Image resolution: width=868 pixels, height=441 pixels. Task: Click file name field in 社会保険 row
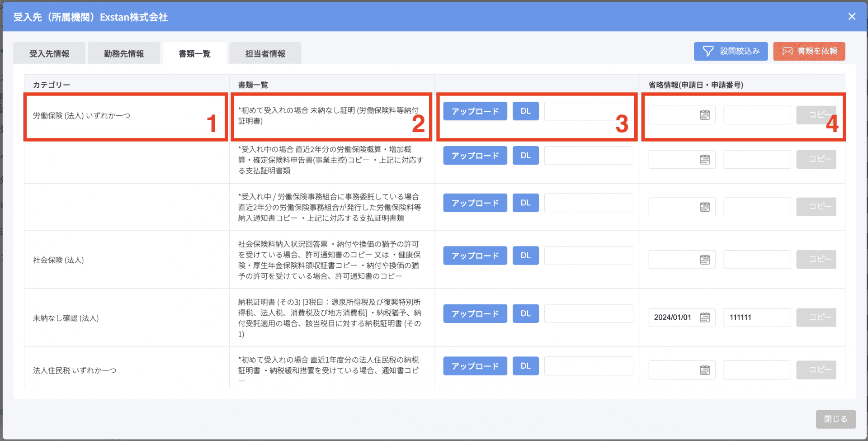(588, 256)
